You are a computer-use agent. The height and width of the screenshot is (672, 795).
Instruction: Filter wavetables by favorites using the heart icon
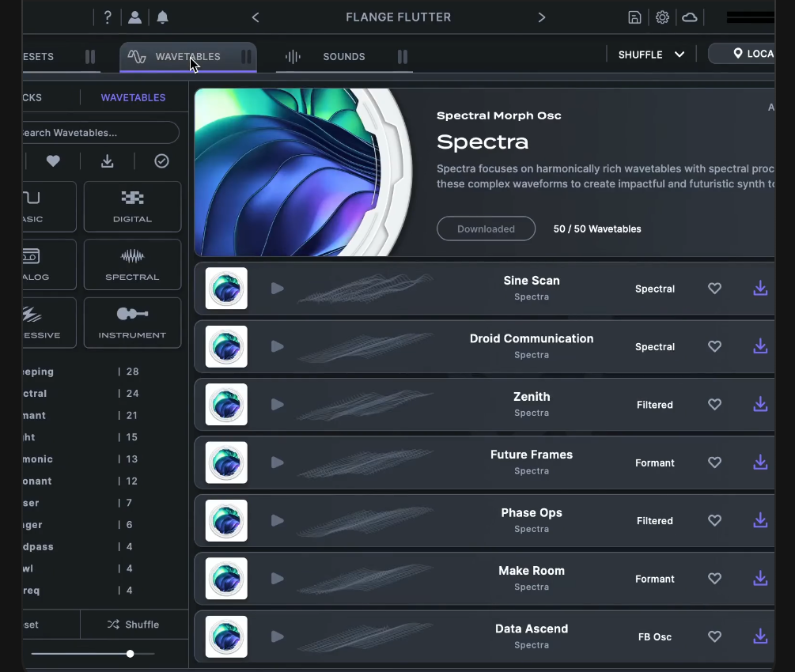(x=52, y=161)
